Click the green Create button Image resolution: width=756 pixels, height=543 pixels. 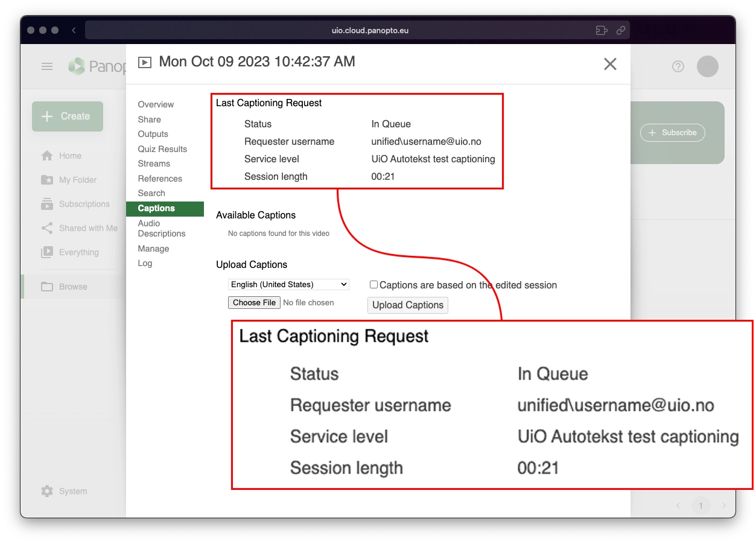point(68,116)
